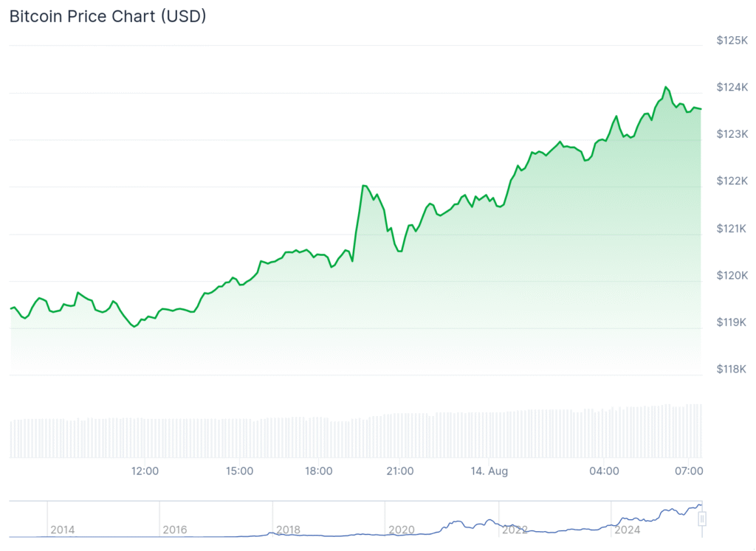Viewport: 756px width, 551px height.
Task: Click the 2018 label in the navigator
Action: [x=288, y=530]
